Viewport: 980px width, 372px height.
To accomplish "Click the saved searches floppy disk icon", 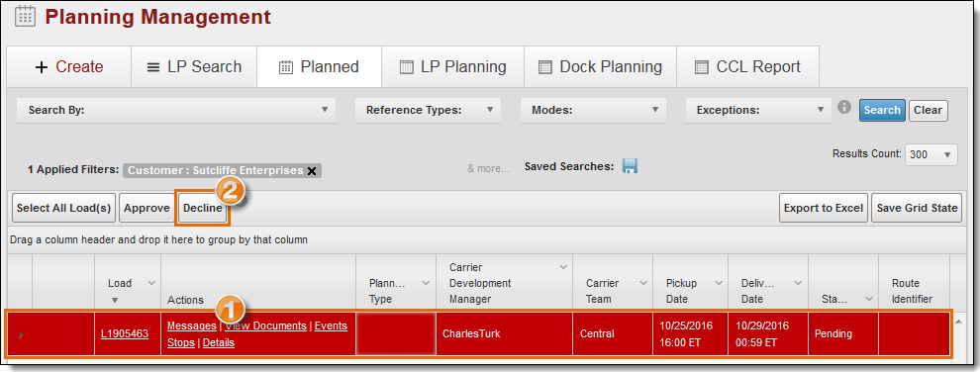I will coord(630,166).
